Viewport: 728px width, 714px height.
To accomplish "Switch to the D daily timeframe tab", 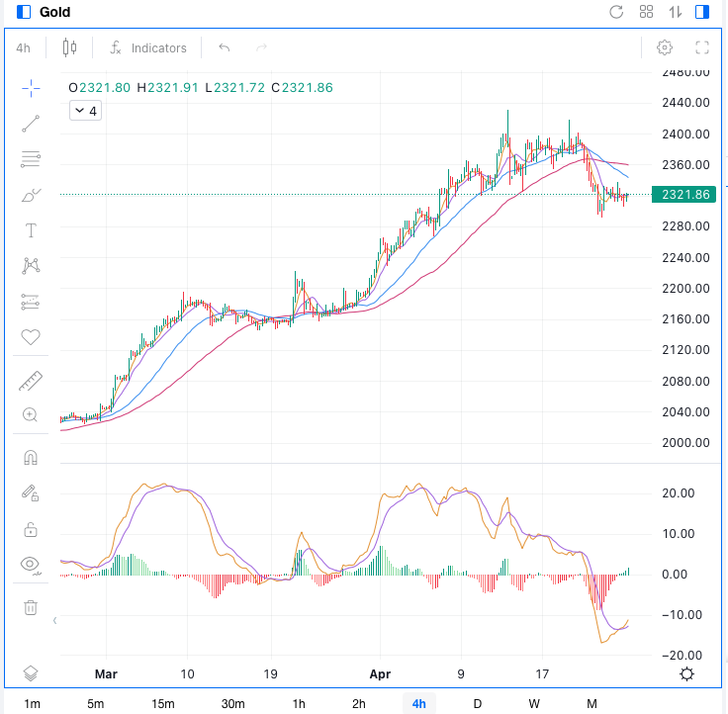I will tap(477, 703).
